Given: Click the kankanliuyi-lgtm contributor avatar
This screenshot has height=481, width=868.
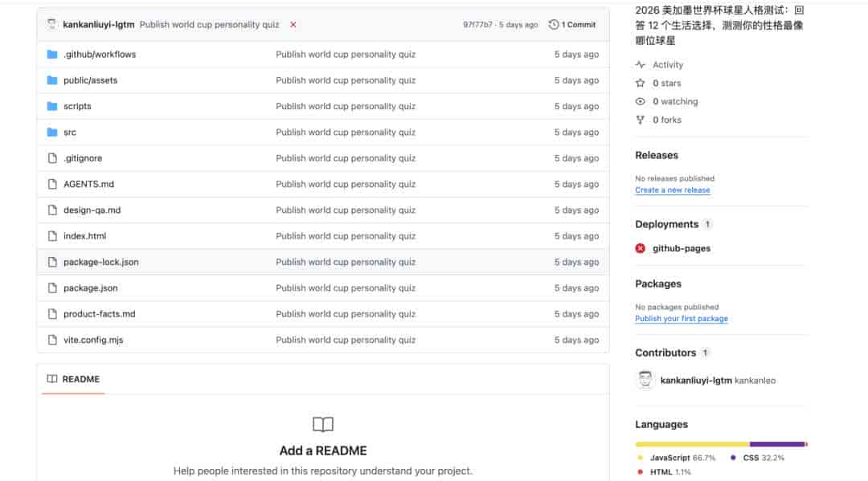Looking at the screenshot, I should [645, 380].
